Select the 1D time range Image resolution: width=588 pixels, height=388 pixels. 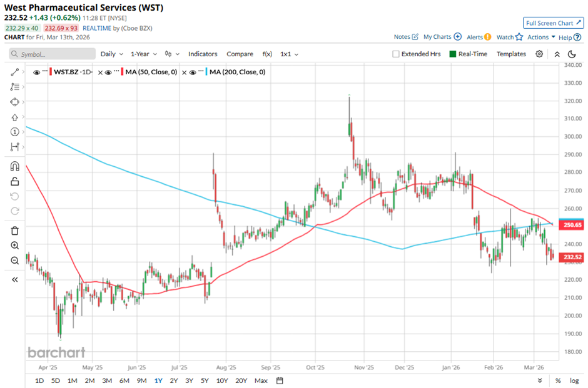pos(39,381)
